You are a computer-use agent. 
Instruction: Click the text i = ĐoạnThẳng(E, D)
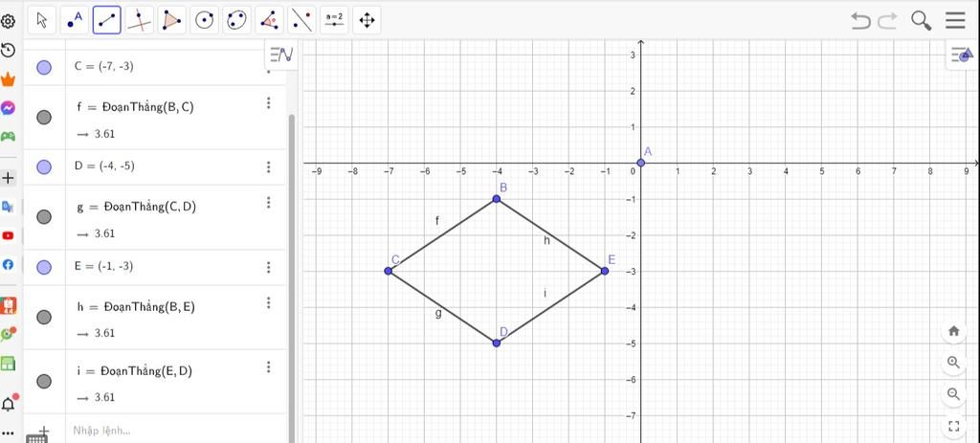tap(135, 371)
